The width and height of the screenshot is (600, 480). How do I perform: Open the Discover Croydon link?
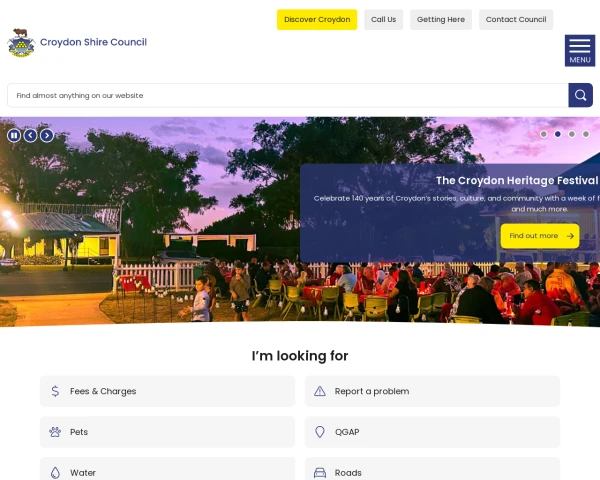(317, 20)
